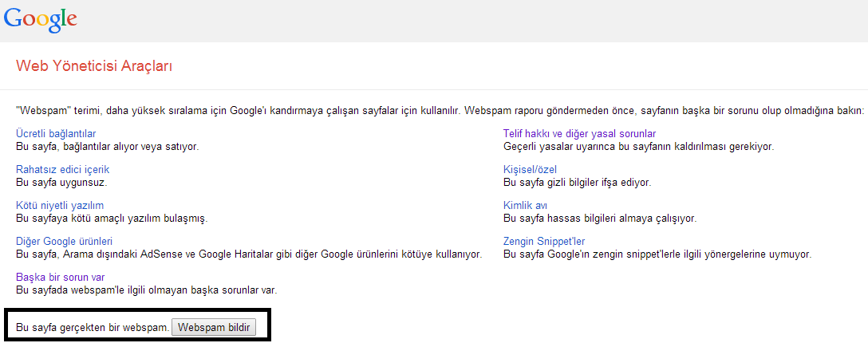The height and width of the screenshot is (343, 868).
Task: Open the Kimlik avı link
Action: click(525, 206)
